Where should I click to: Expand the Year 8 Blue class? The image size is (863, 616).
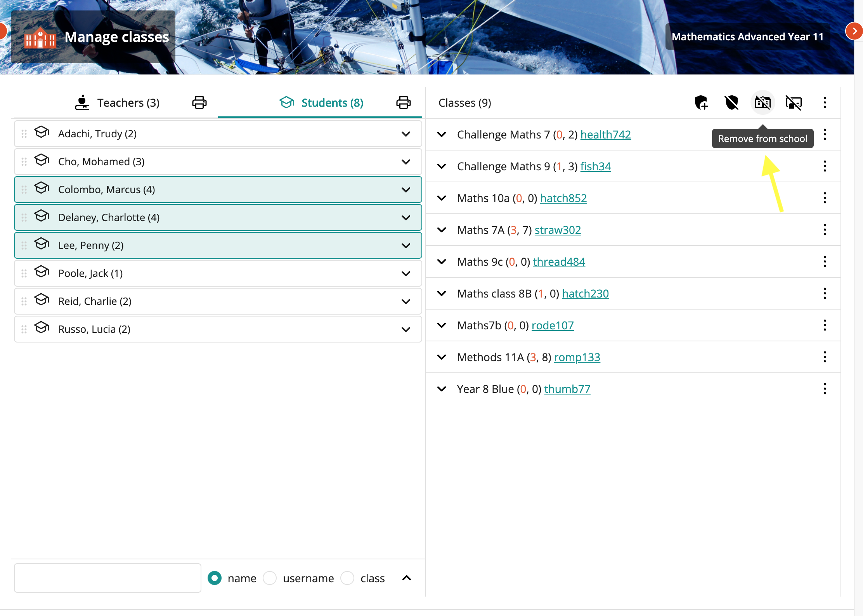tap(442, 389)
